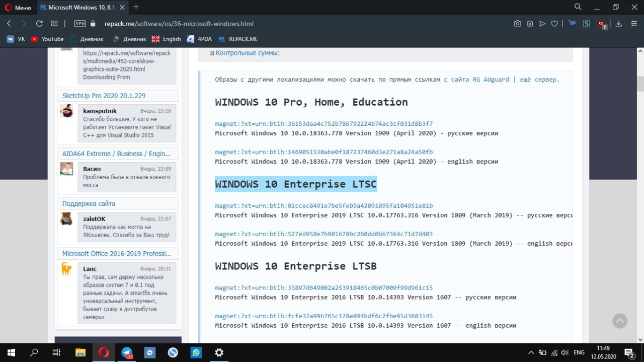Image resolution: width=644 pixels, height=362 pixels.
Task: Show site security padlock info
Action: pyautogui.click(x=93, y=24)
